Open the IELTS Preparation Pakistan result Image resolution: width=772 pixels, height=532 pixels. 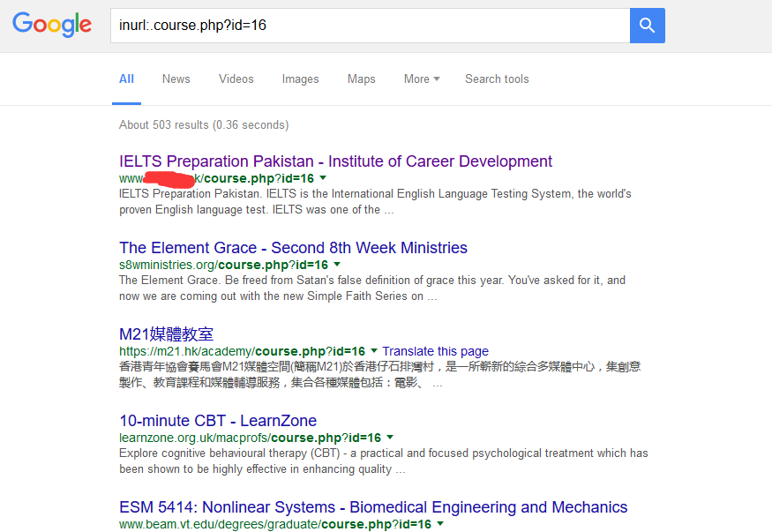pyautogui.click(x=335, y=161)
